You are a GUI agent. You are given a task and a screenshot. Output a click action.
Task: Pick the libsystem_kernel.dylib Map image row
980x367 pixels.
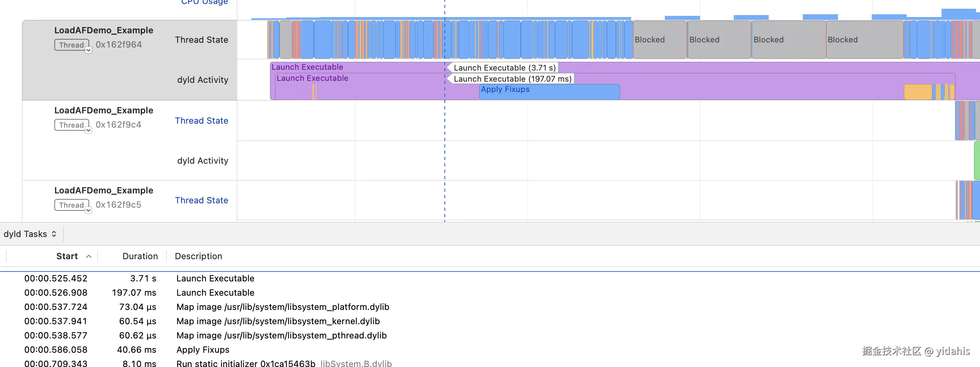[x=278, y=321]
